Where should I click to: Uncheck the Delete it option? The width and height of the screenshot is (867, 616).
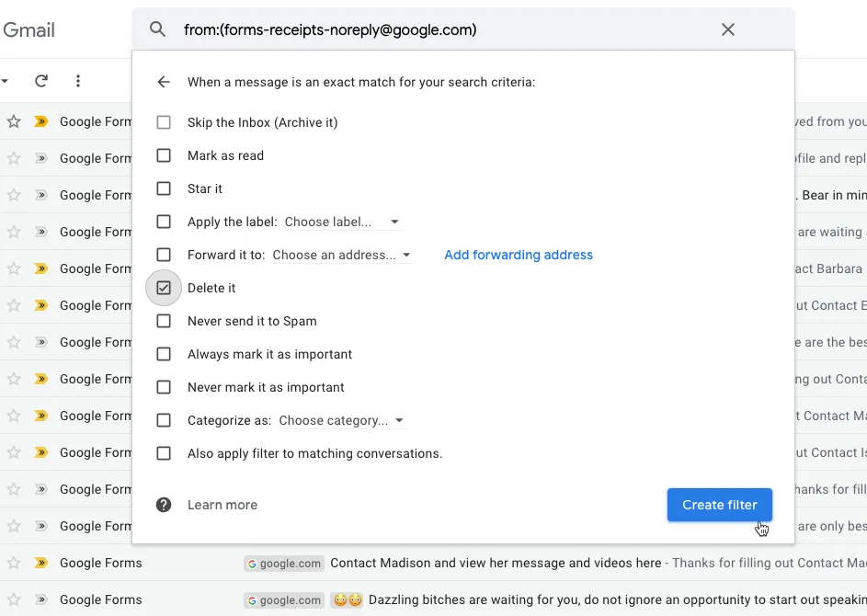pyautogui.click(x=164, y=288)
